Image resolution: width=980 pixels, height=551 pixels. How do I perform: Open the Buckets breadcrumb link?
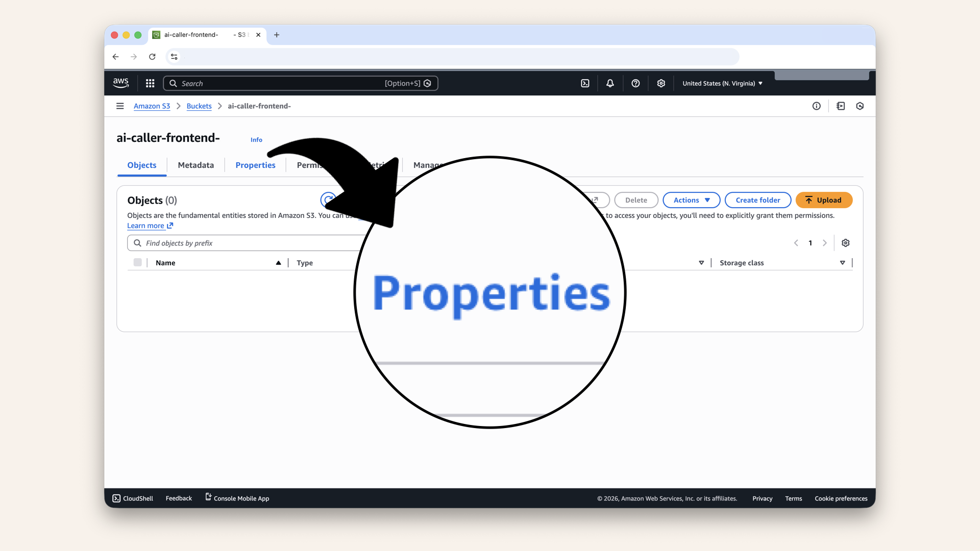pyautogui.click(x=199, y=106)
